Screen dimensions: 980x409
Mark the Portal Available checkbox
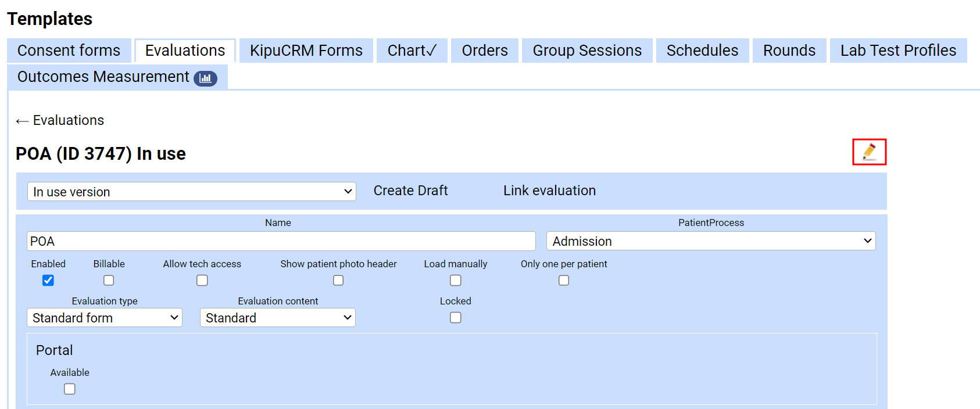point(70,389)
